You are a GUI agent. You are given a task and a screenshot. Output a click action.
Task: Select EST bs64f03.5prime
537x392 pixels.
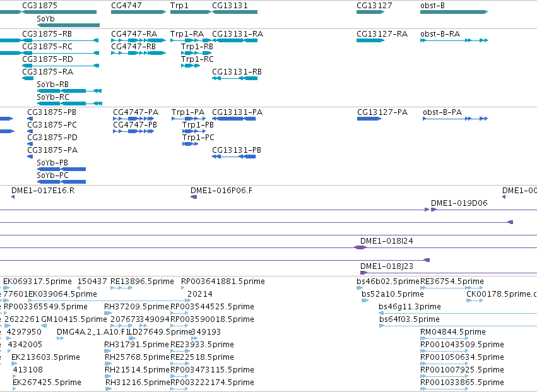pyautogui.click(x=458, y=326)
